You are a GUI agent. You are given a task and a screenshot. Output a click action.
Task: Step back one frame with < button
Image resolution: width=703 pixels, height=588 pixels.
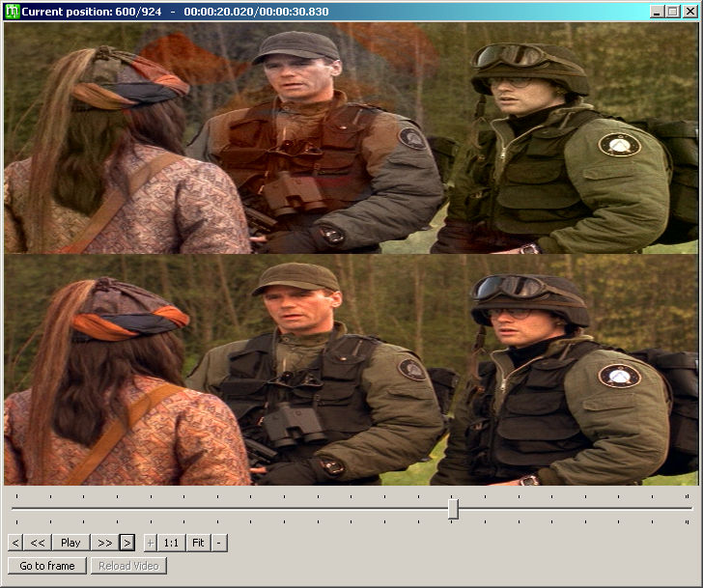(x=15, y=543)
